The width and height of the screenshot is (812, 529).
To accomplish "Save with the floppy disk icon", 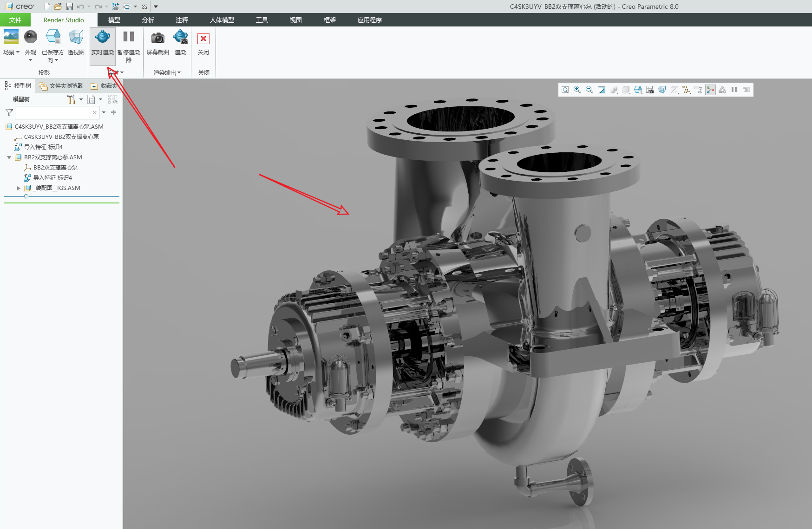I will (69, 7).
